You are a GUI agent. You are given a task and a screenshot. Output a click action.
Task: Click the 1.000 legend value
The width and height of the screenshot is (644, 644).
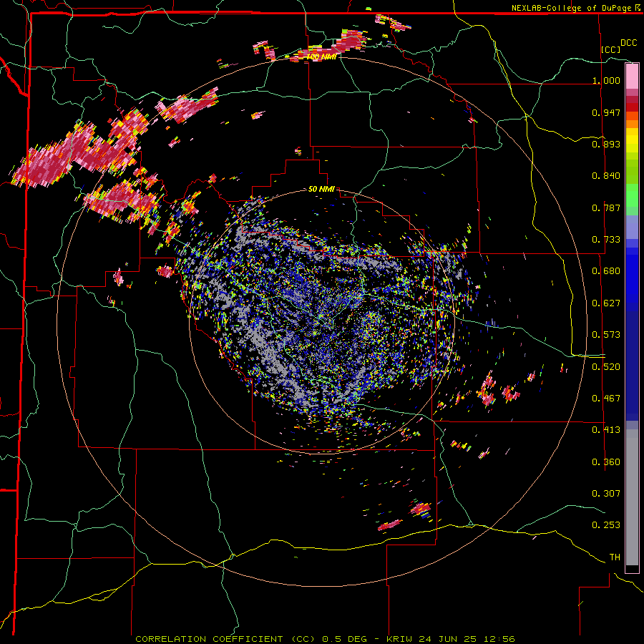[606, 80]
